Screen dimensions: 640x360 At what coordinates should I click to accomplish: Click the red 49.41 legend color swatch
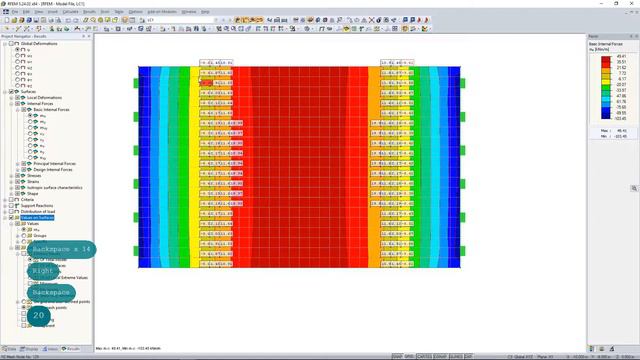point(606,59)
